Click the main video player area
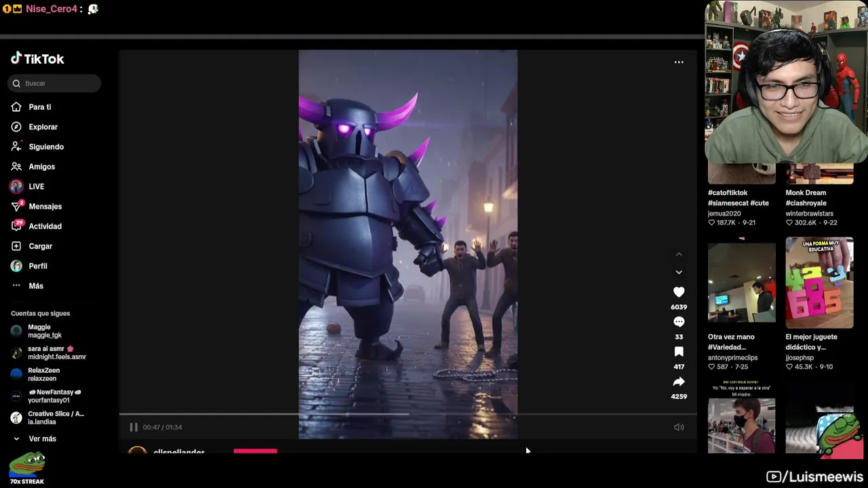This screenshot has width=868, height=488. 408,244
